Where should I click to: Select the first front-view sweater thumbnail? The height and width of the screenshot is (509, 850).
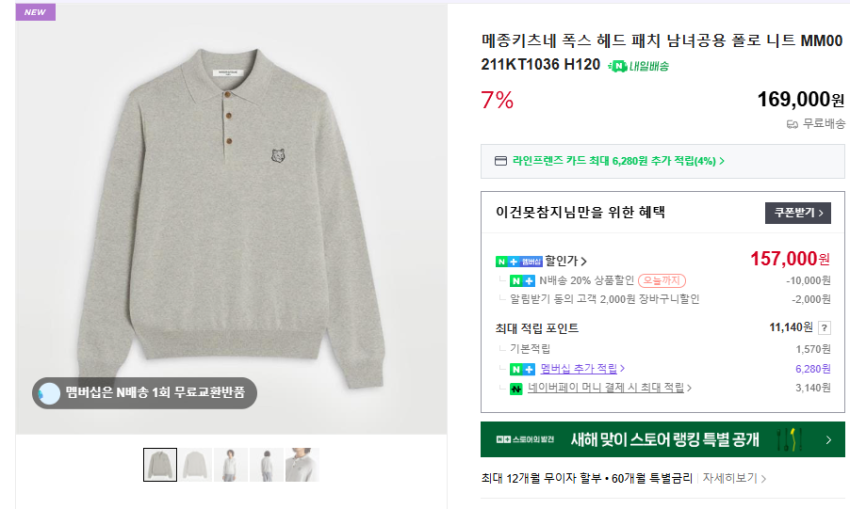click(160, 465)
